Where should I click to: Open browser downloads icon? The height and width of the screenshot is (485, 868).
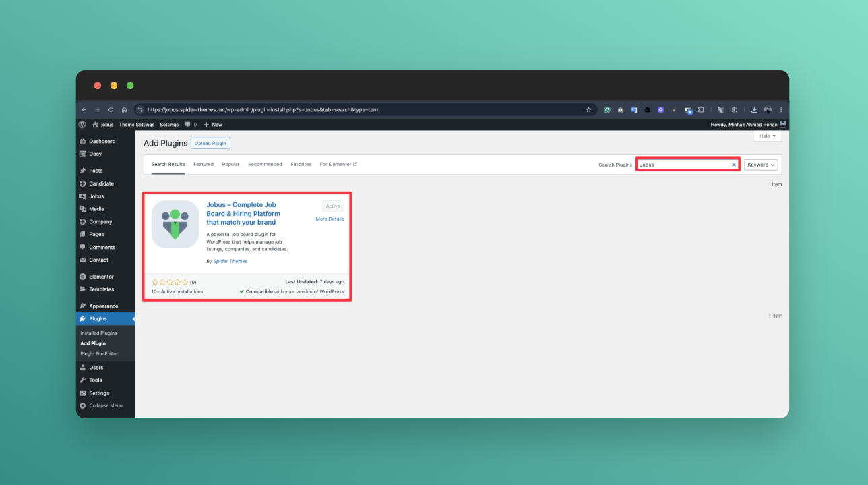754,109
